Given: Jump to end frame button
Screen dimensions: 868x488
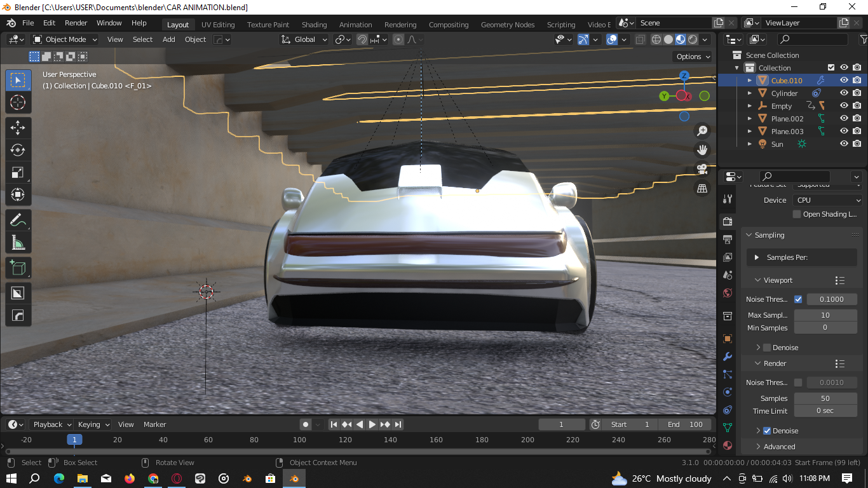Looking at the screenshot, I should click(398, 424).
